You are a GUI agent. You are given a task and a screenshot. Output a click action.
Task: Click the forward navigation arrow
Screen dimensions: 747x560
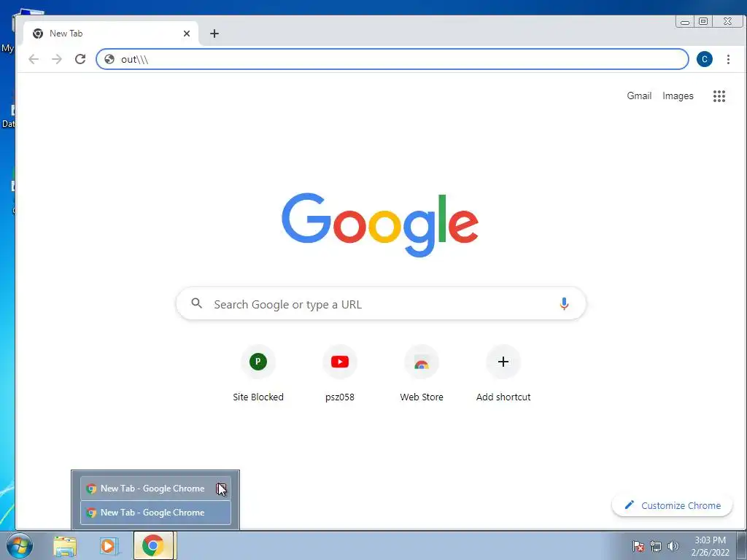click(x=57, y=59)
